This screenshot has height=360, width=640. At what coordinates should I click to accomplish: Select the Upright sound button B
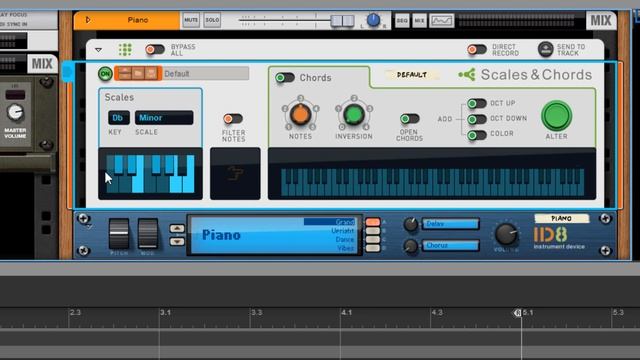pyautogui.click(x=373, y=231)
